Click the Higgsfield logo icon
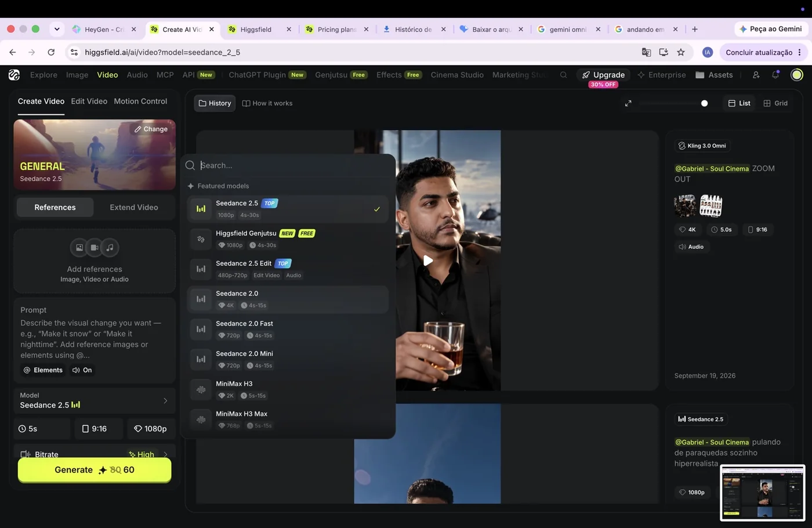This screenshot has width=812, height=528. pyautogui.click(x=14, y=75)
